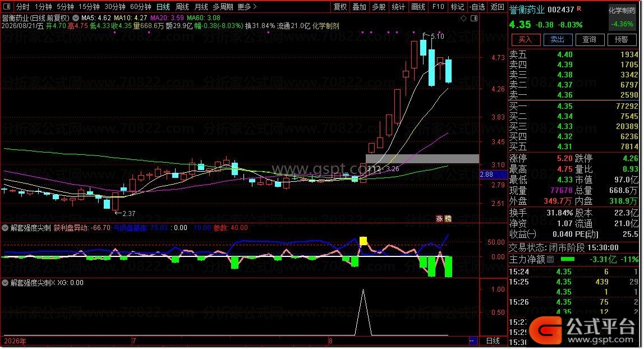Click the 参数: 40.00 indicator parameter
The width and height of the screenshot is (644, 349).
click(231, 228)
